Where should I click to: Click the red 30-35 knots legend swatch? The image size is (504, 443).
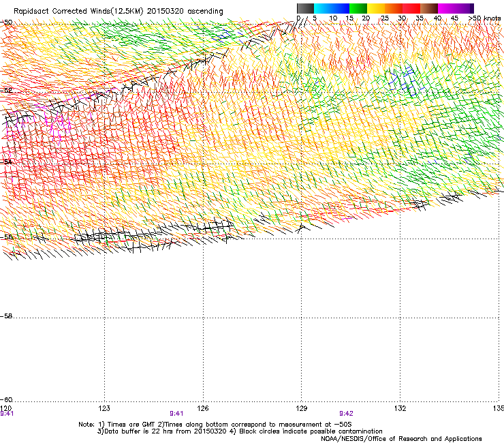click(x=411, y=8)
